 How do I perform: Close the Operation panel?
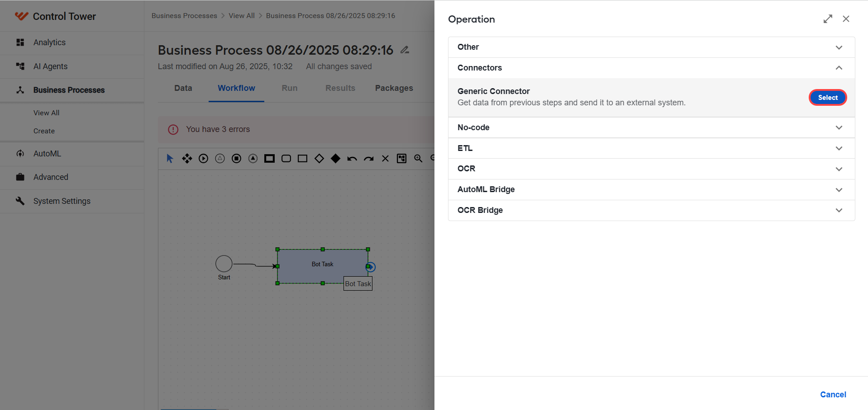(x=846, y=19)
